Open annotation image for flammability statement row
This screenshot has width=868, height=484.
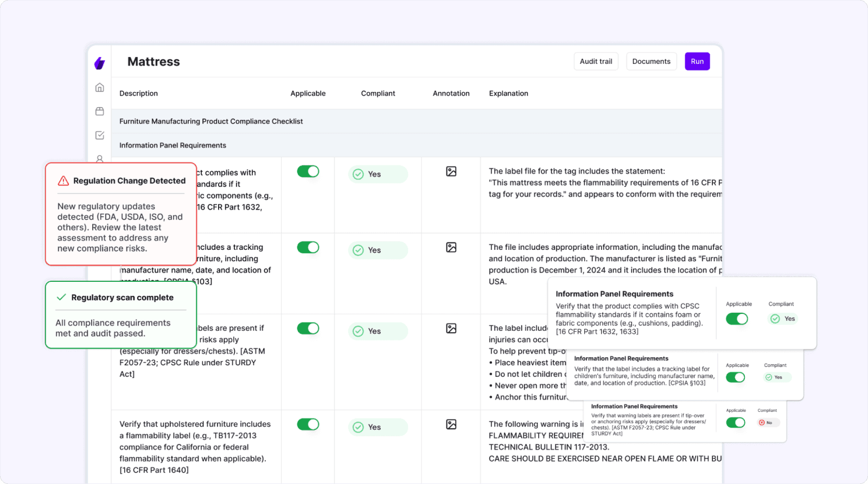pos(451,171)
